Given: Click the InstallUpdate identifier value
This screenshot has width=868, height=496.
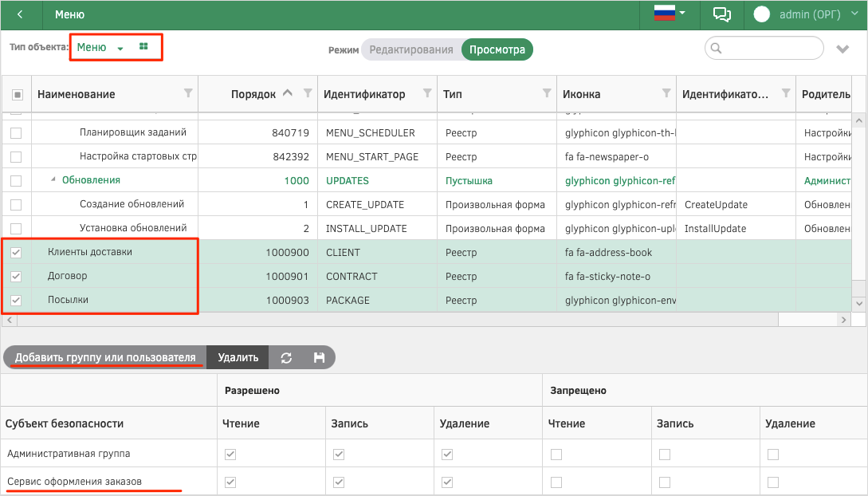Looking at the screenshot, I should click(715, 229).
